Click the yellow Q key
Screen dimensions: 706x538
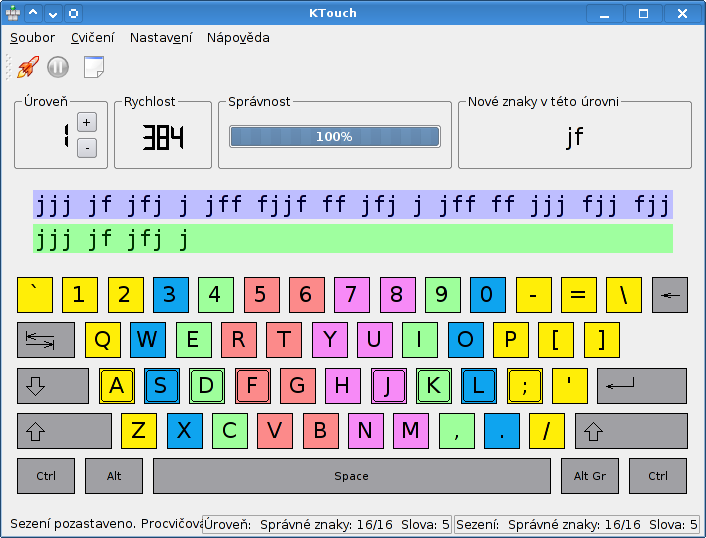point(103,340)
